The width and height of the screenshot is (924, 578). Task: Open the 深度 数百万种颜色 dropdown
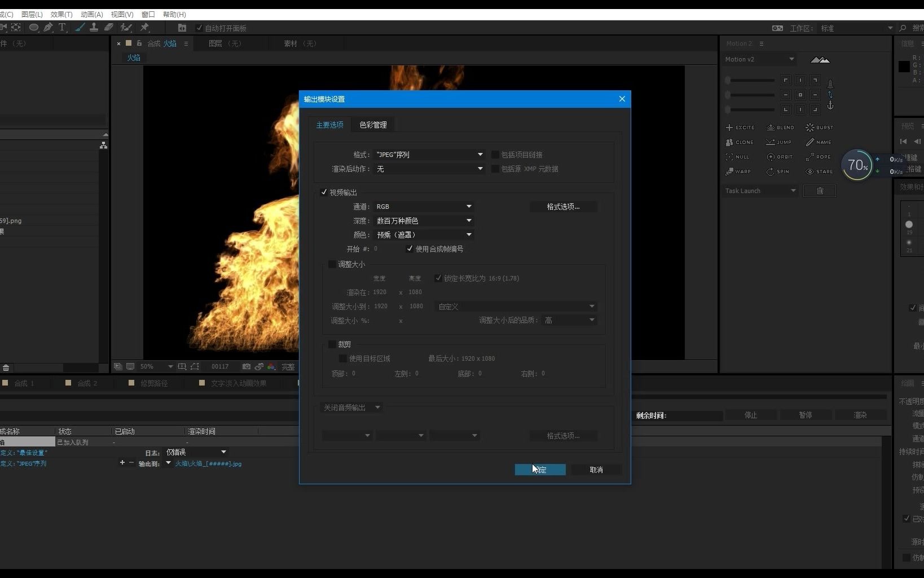[424, 221]
